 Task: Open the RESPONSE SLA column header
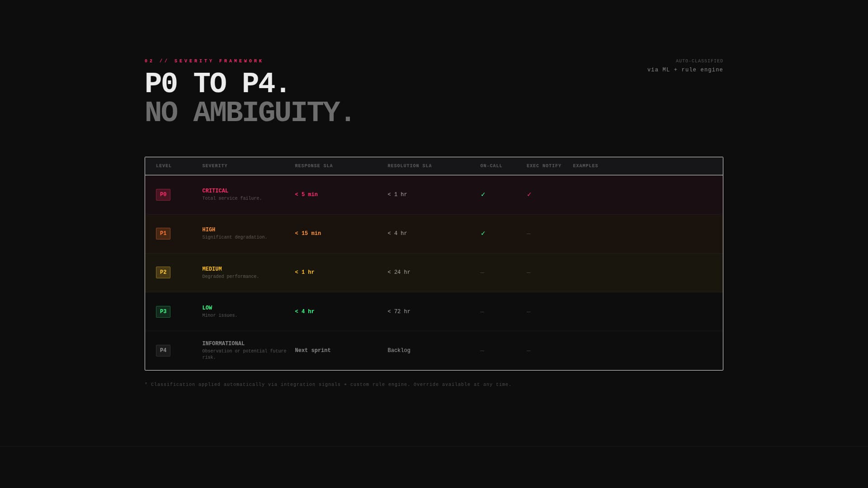314,166
